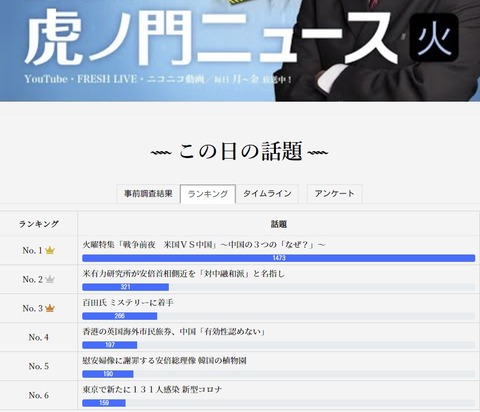Viewport: 480px width, 412px height.
Task: Click the 1473 vote bar
Action: [279, 258]
